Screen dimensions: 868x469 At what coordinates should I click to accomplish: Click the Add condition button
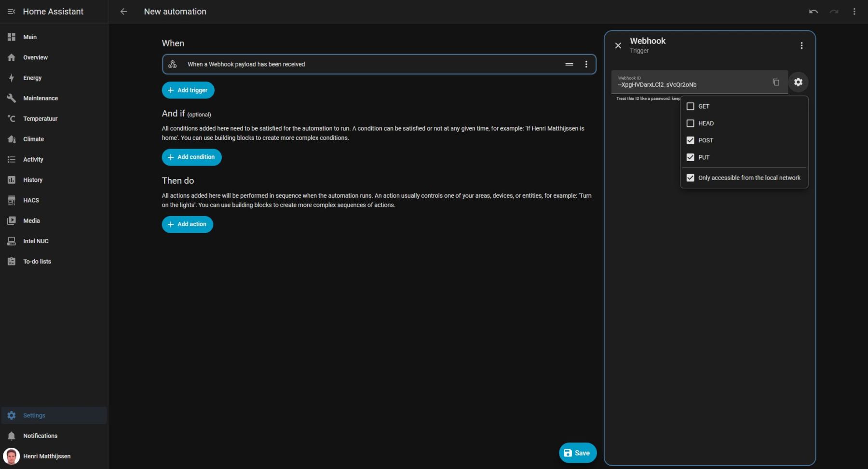(x=191, y=157)
